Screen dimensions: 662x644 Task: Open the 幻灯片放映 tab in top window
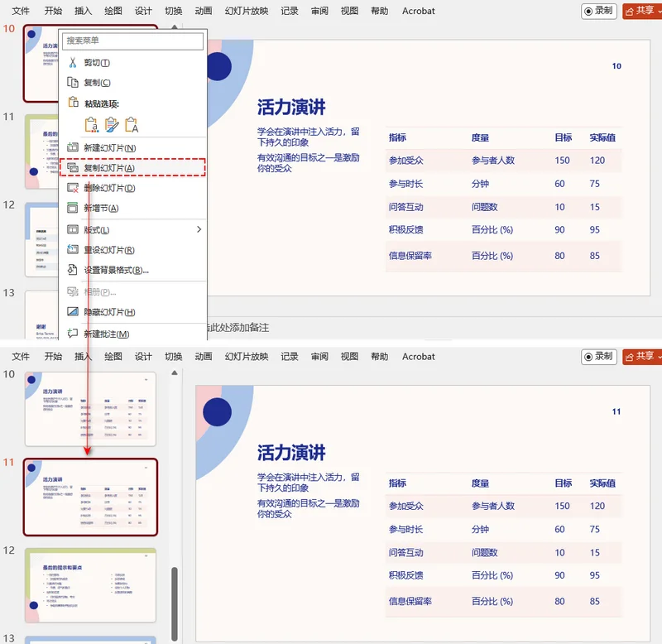[247, 11]
